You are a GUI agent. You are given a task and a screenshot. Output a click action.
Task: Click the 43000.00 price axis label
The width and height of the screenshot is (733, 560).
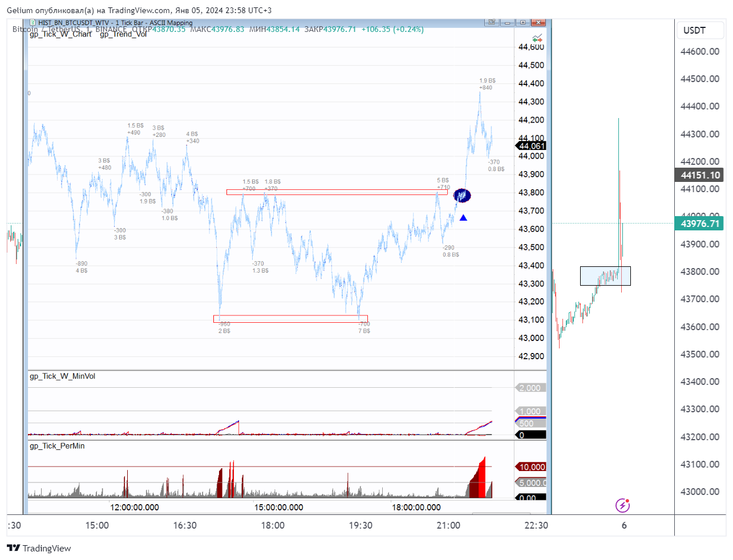700,492
